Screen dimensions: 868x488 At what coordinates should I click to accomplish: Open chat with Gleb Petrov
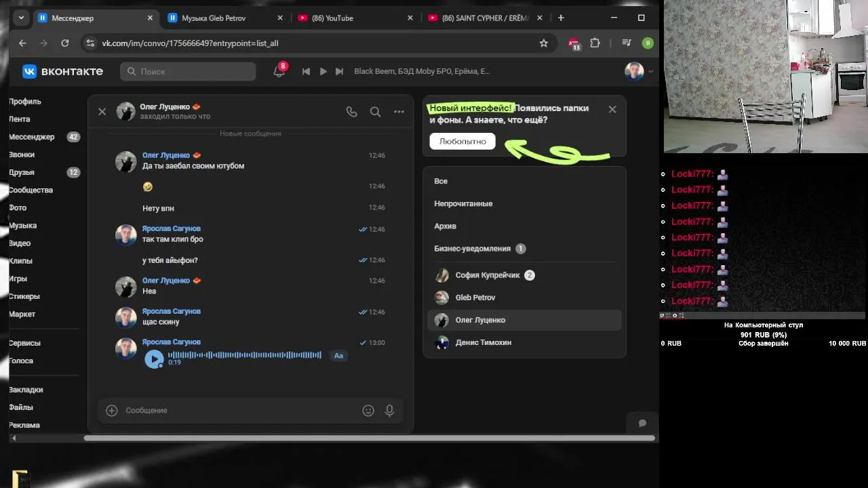coord(524,298)
